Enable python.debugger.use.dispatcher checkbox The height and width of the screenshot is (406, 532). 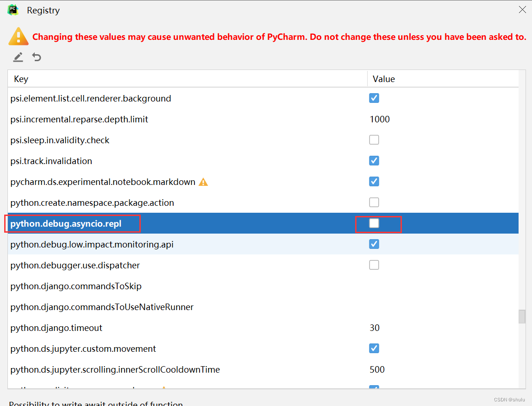[374, 265]
